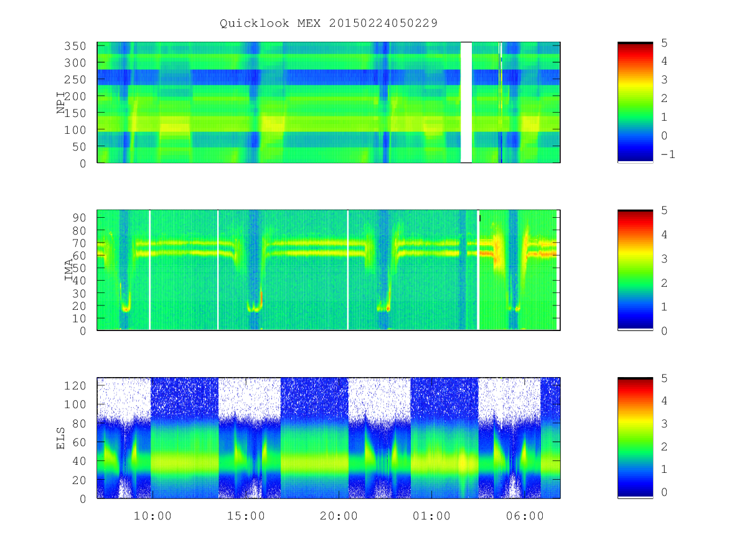Click the 06:00 time tick label
Image resolution: width=747 pixels, height=560 pixels.
[524, 516]
